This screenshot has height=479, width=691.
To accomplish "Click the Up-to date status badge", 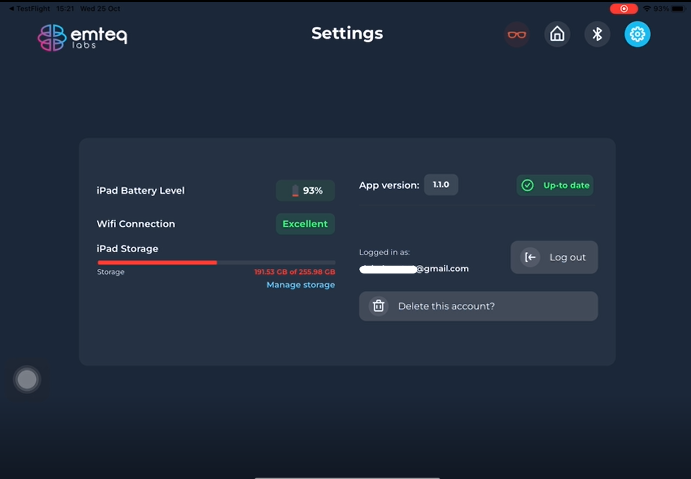I will (555, 185).
